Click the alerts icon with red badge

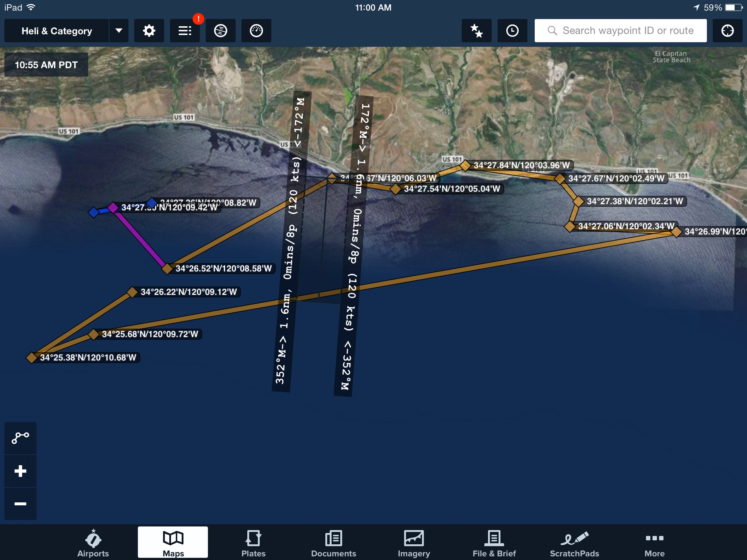click(185, 31)
